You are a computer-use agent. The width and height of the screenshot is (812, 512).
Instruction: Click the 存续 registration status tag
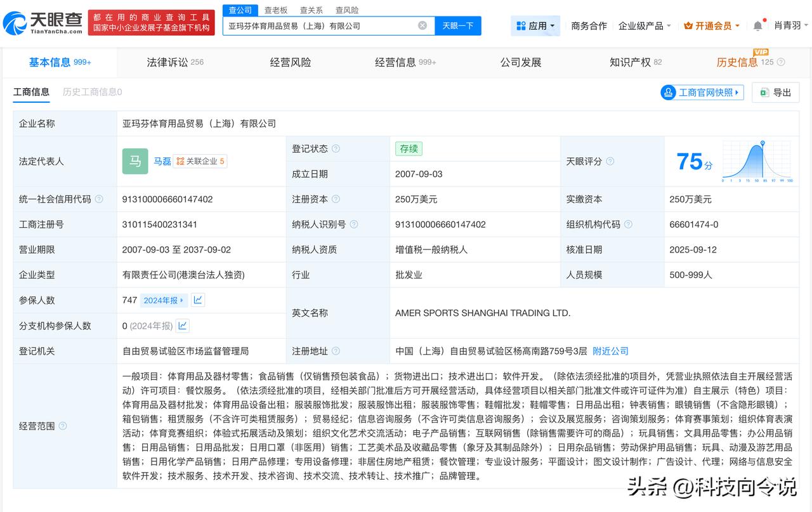pos(409,148)
